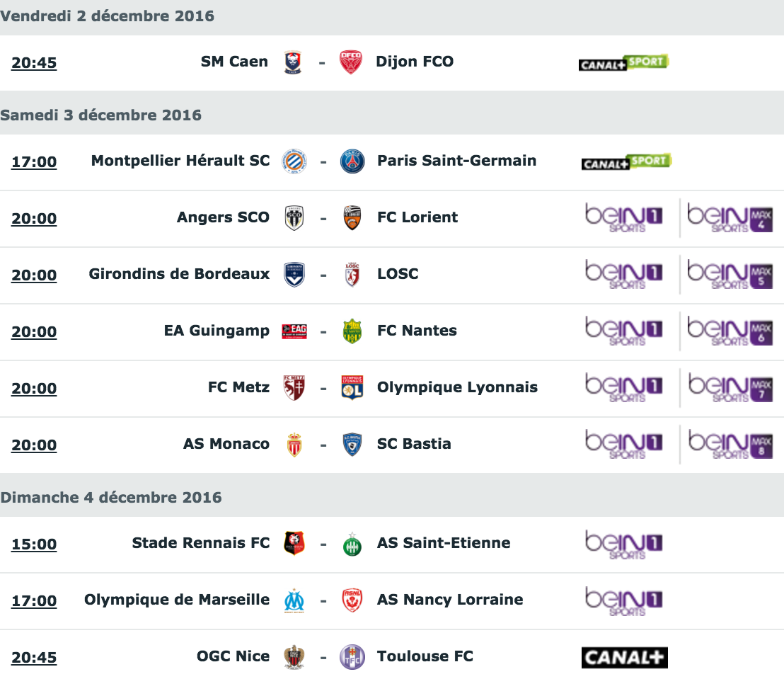This screenshot has height=679, width=784.
Task: Open the 20:45 SM Caen match time
Action: point(34,62)
